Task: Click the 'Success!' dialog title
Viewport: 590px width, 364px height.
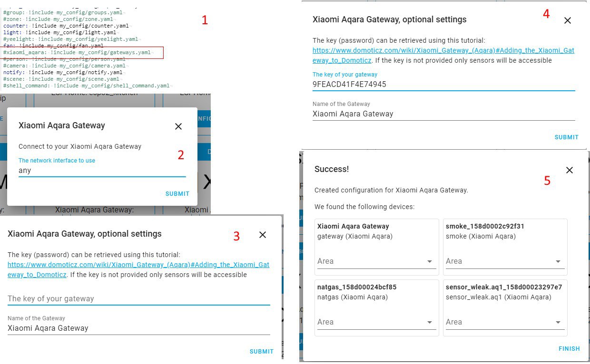Action: click(332, 169)
